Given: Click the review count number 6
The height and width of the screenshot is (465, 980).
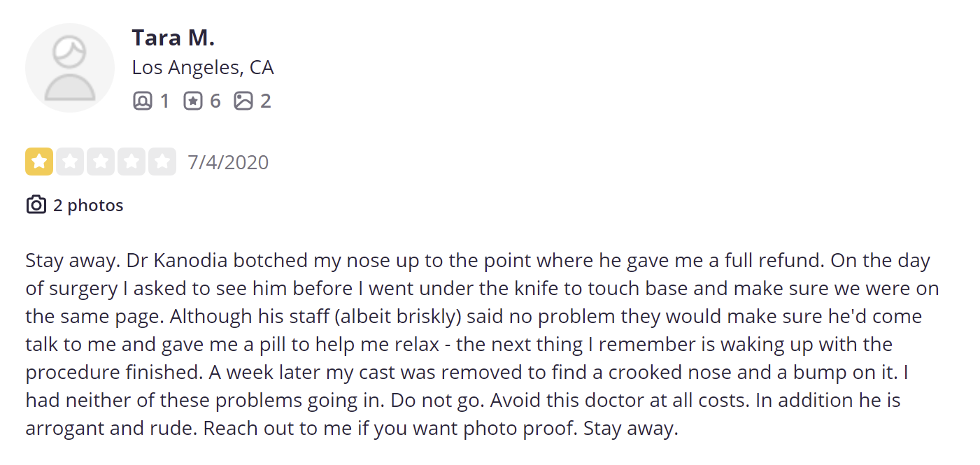Looking at the screenshot, I should pyautogui.click(x=215, y=101).
